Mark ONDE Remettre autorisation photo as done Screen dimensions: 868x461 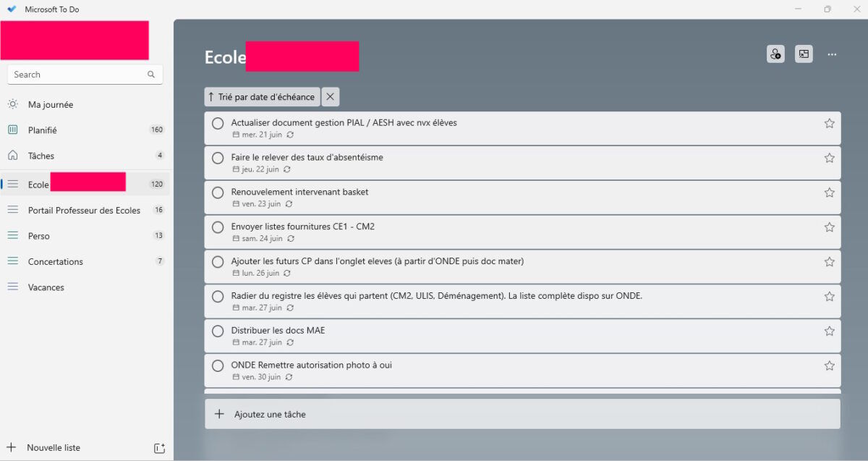coord(218,365)
